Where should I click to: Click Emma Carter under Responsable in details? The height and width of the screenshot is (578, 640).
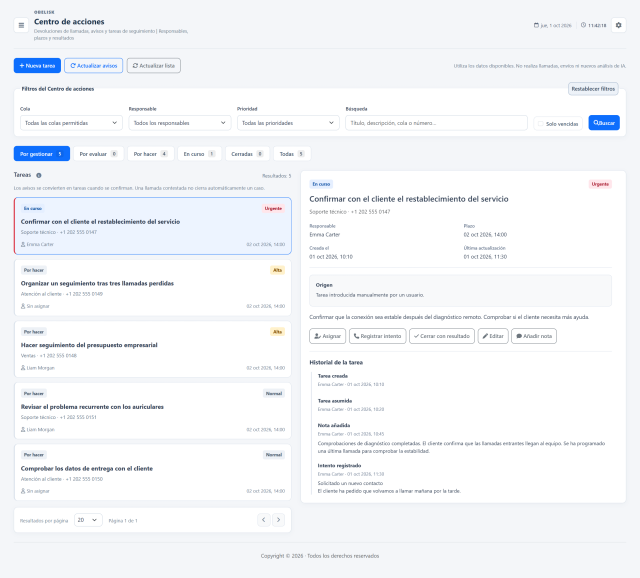(324, 235)
